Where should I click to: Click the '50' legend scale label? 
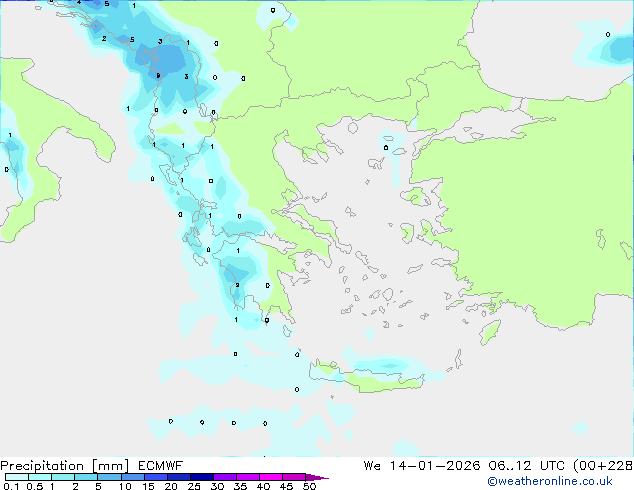pyautogui.click(x=309, y=486)
